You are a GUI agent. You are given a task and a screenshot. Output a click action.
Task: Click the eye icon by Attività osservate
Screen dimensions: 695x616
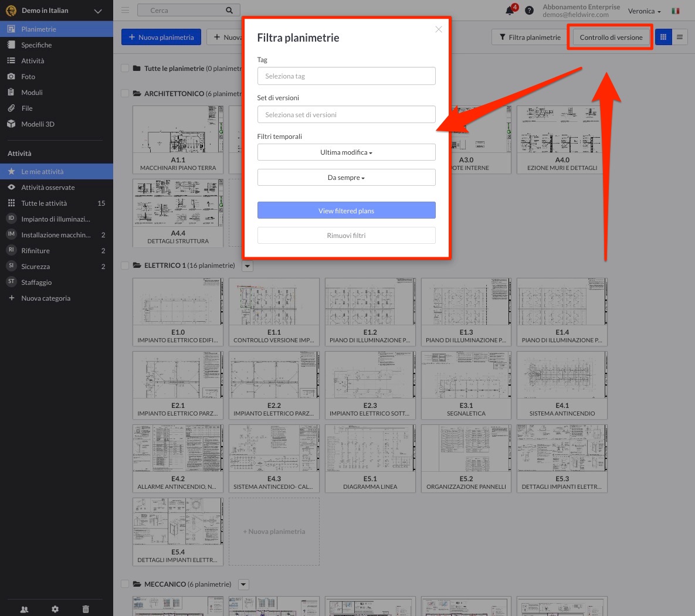(12, 188)
